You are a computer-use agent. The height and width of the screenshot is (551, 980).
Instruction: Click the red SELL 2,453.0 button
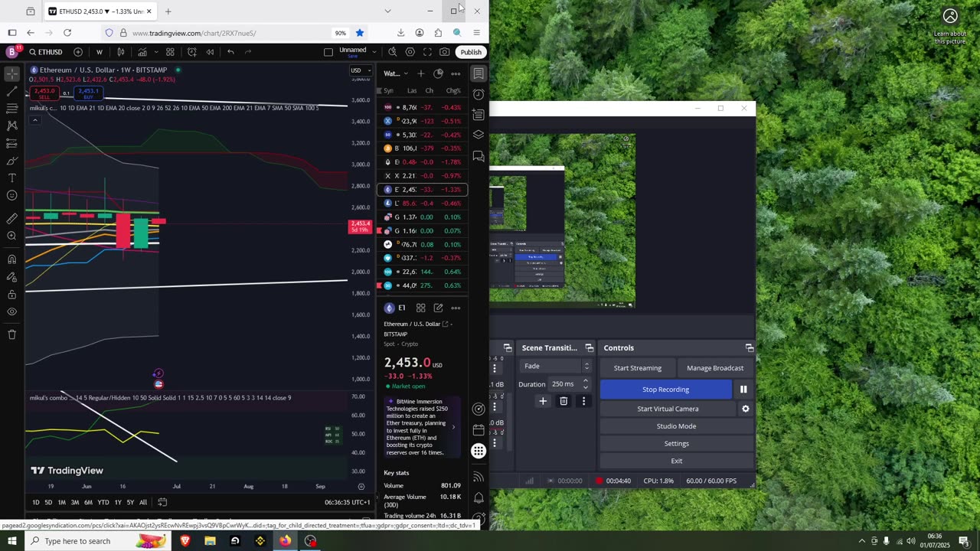tap(44, 93)
